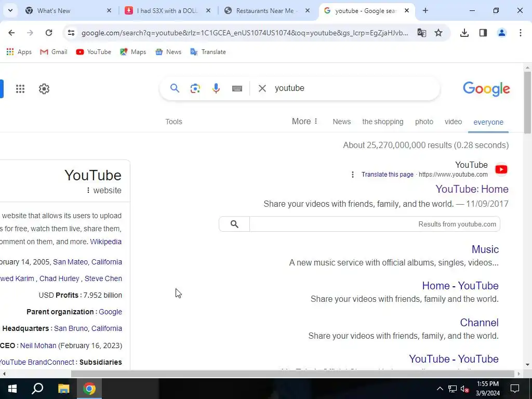Click the youtube.com sitelinks search button
This screenshot has height=399, width=532.
(x=234, y=224)
